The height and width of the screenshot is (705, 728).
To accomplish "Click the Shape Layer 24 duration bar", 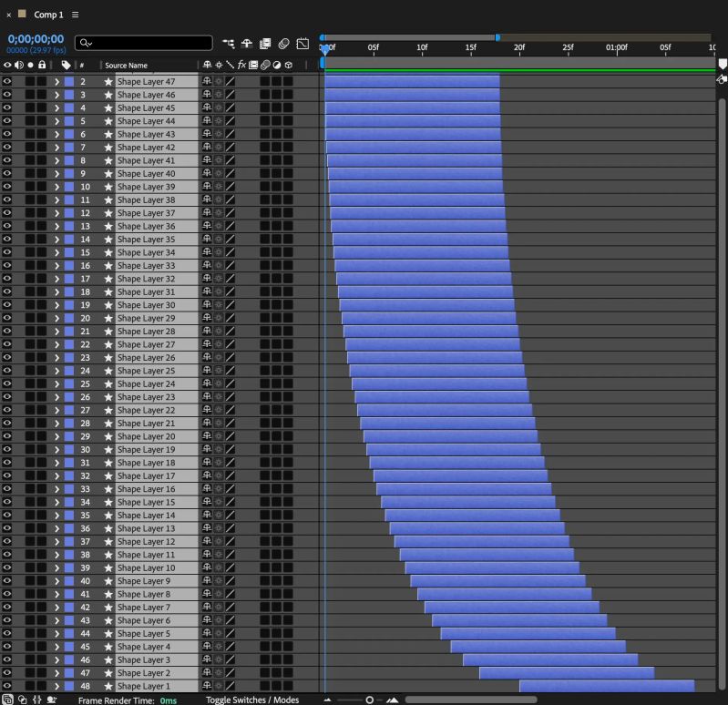I will [x=439, y=383].
